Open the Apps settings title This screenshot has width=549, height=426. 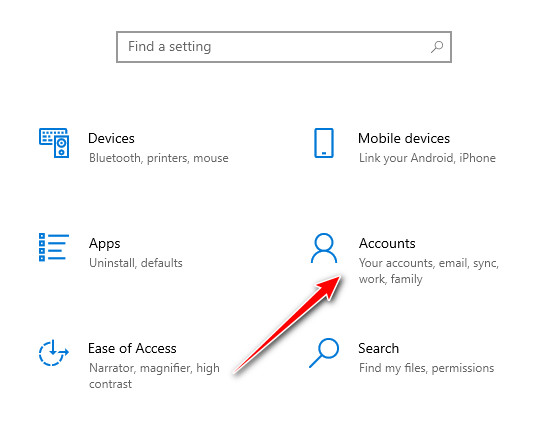(104, 244)
